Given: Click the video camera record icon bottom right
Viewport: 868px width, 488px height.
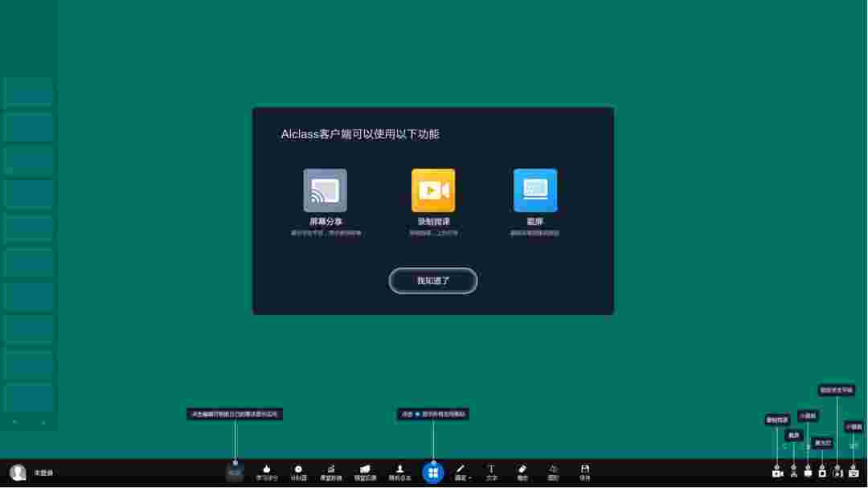Looking at the screenshot, I should [x=777, y=473].
